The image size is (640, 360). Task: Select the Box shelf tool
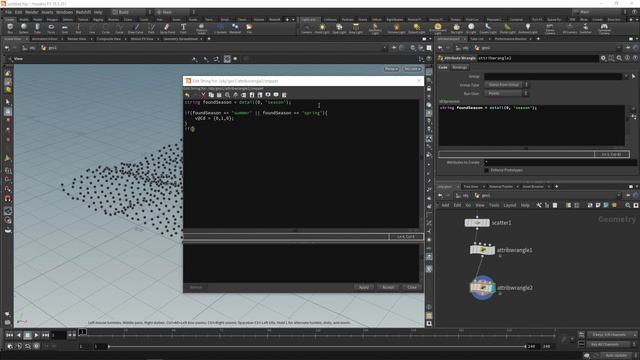click(x=10, y=28)
